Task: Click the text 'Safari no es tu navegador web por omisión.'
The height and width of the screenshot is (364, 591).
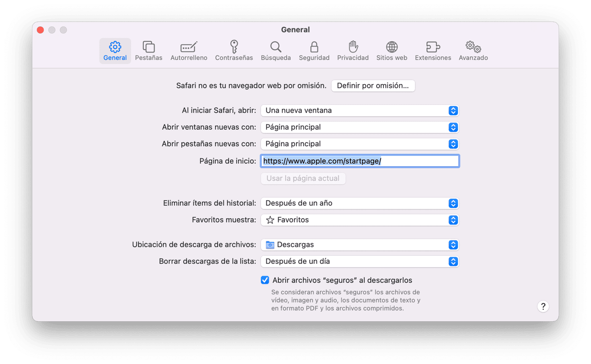Action: [251, 86]
